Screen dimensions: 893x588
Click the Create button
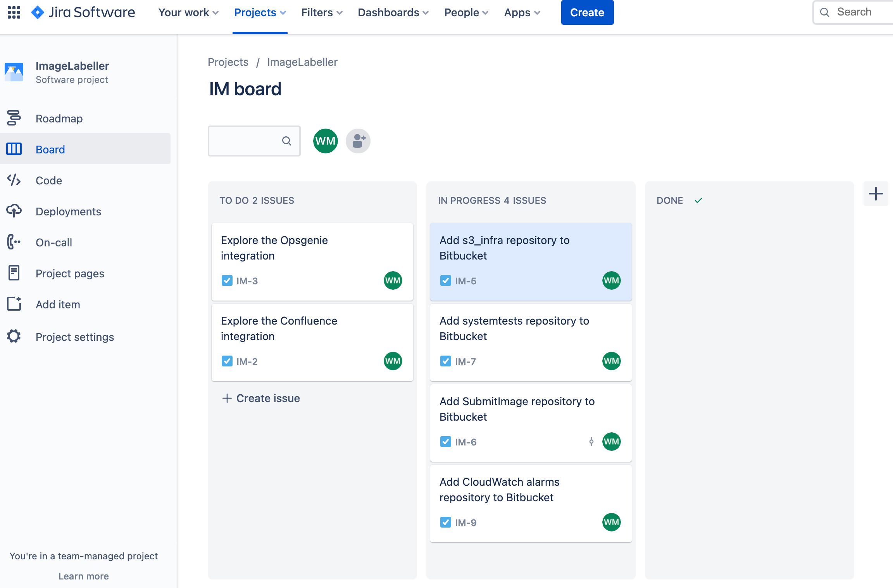coord(587,12)
